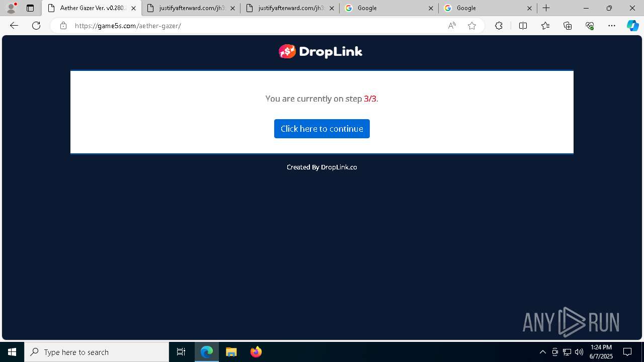Screen dimensions: 644x362
Task: Open clock showing 1:24 PM 6/7/2025
Action: (601, 352)
